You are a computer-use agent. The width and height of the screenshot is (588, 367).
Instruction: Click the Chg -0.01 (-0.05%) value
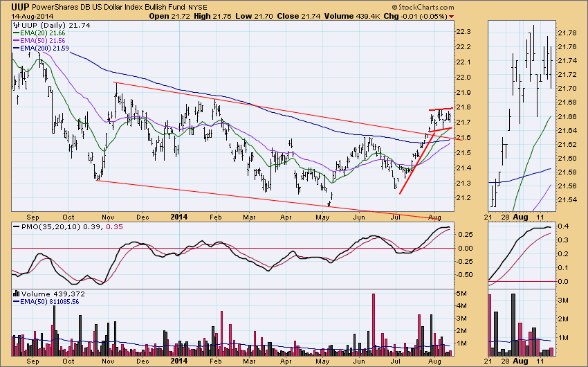point(415,16)
